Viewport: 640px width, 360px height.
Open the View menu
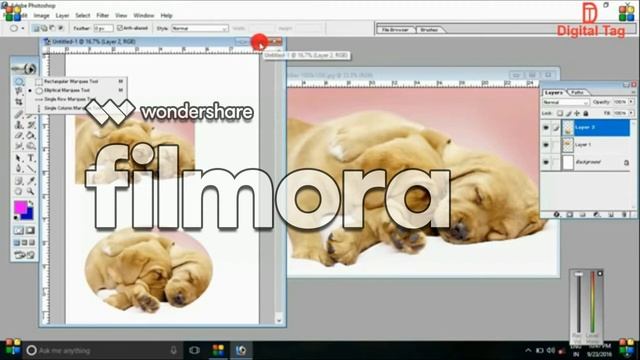(x=121, y=16)
